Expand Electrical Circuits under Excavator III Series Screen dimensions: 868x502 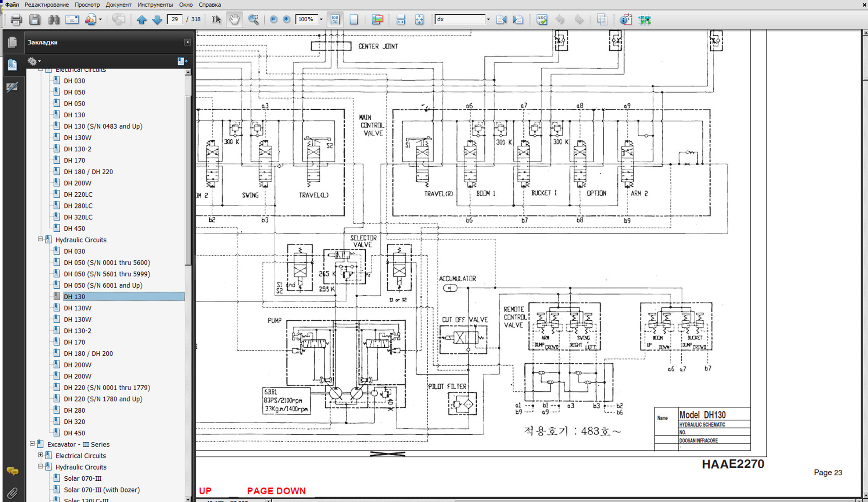click(40, 455)
